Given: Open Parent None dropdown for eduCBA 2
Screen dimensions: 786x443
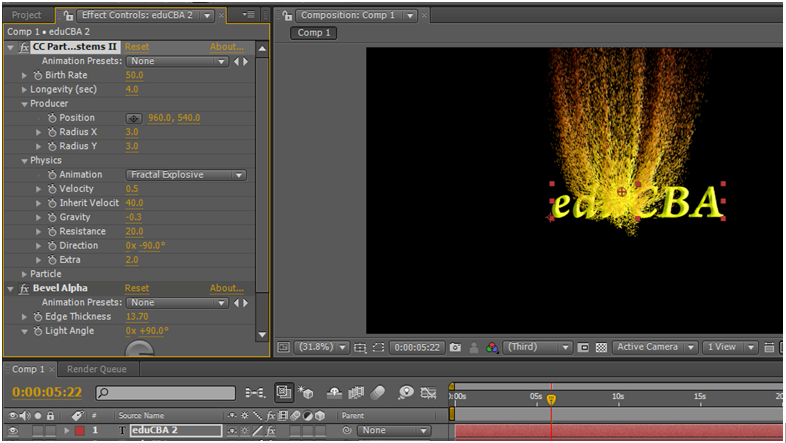Looking at the screenshot, I should point(394,430).
